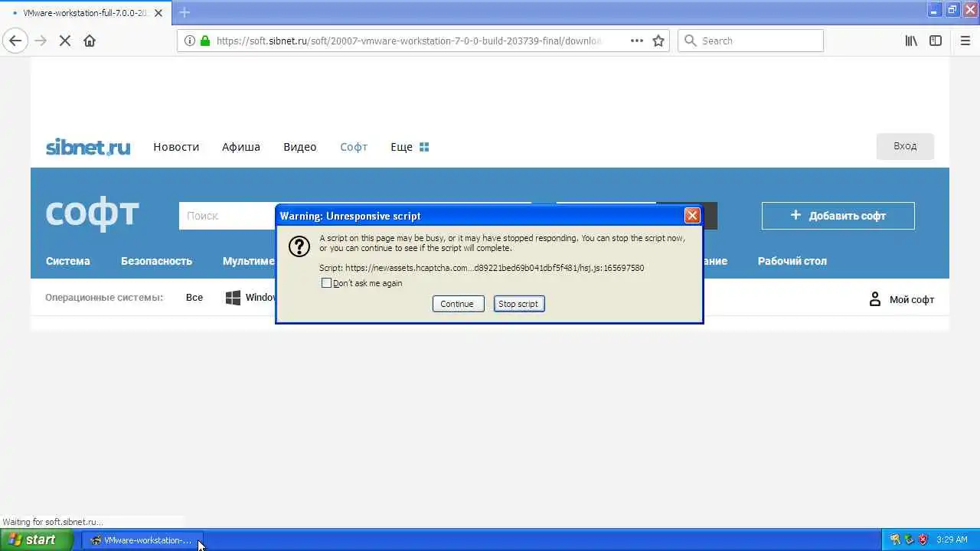
Task: Open page actions three-dot menu
Action: (637, 41)
